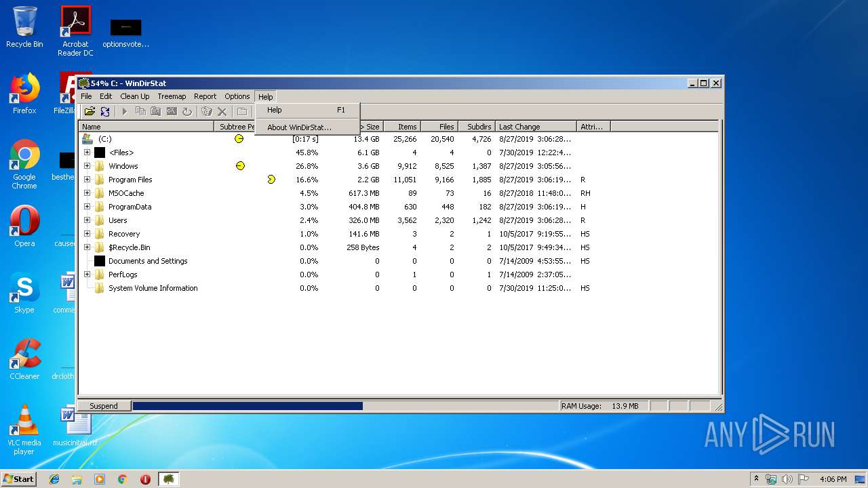
Task: Open musicinitial.rtf desktop document
Action: pos(75,426)
